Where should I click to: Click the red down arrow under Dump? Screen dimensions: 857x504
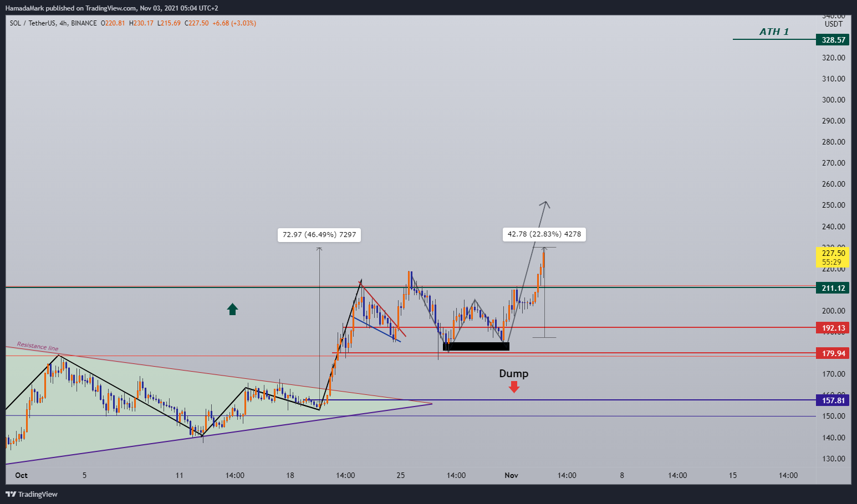click(x=514, y=387)
